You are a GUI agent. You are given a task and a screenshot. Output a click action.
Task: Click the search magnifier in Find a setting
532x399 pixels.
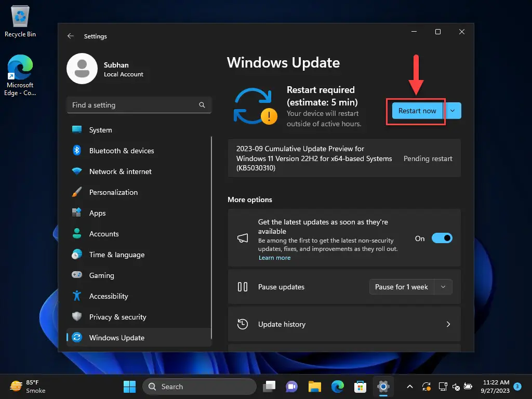coord(202,105)
